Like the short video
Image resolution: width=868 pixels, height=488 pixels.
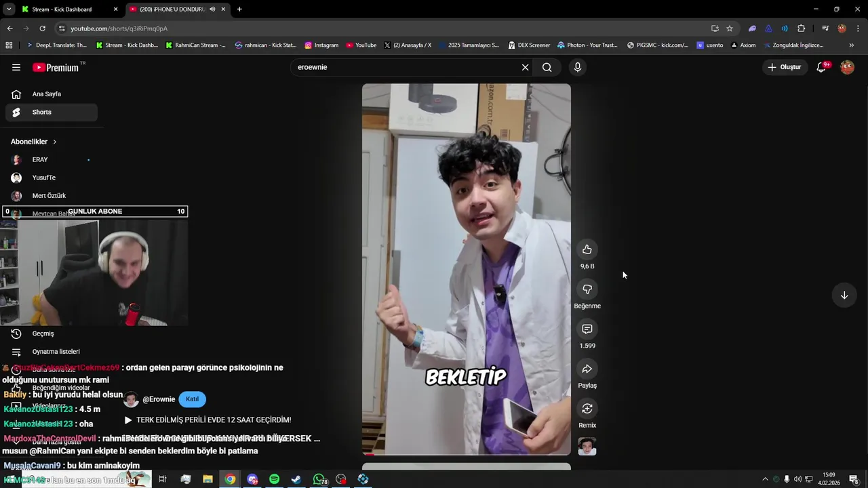tap(587, 249)
